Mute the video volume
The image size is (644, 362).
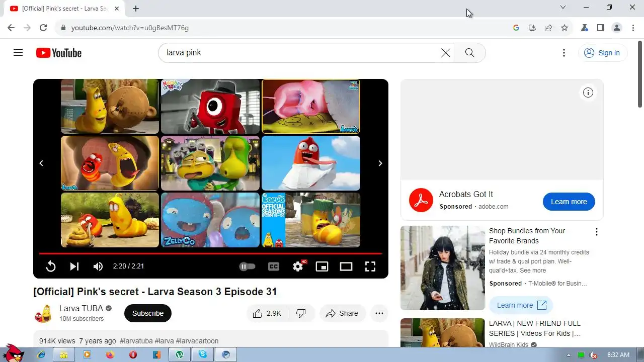click(98, 266)
